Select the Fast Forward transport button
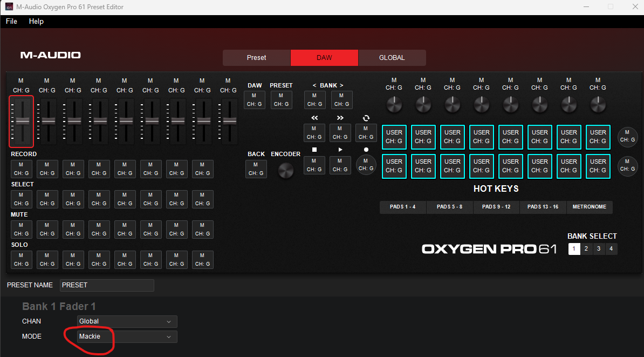 (x=340, y=132)
